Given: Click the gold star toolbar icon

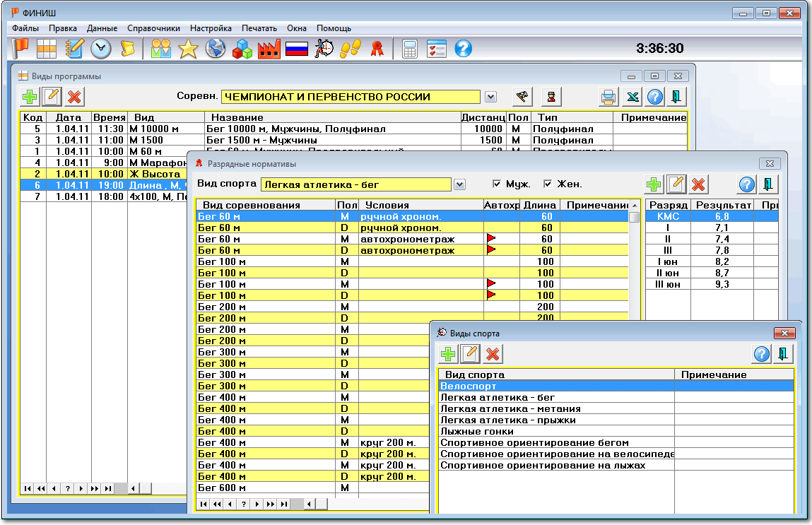Looking at the screenshot, I should pos(188,48).
